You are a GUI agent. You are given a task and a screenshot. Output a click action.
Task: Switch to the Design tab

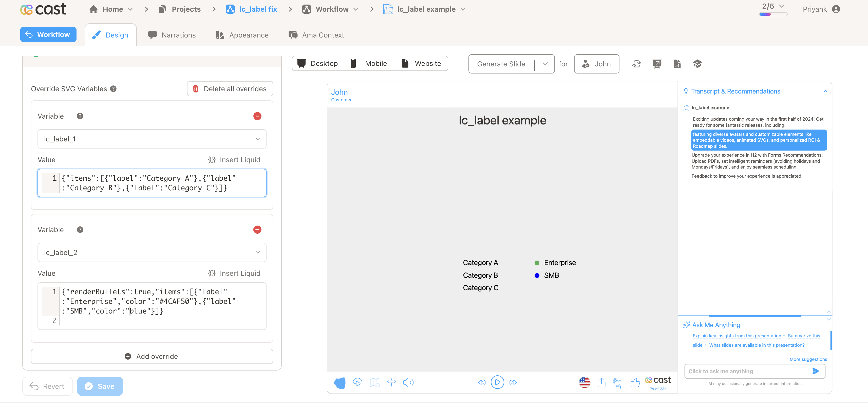[110, 35]
